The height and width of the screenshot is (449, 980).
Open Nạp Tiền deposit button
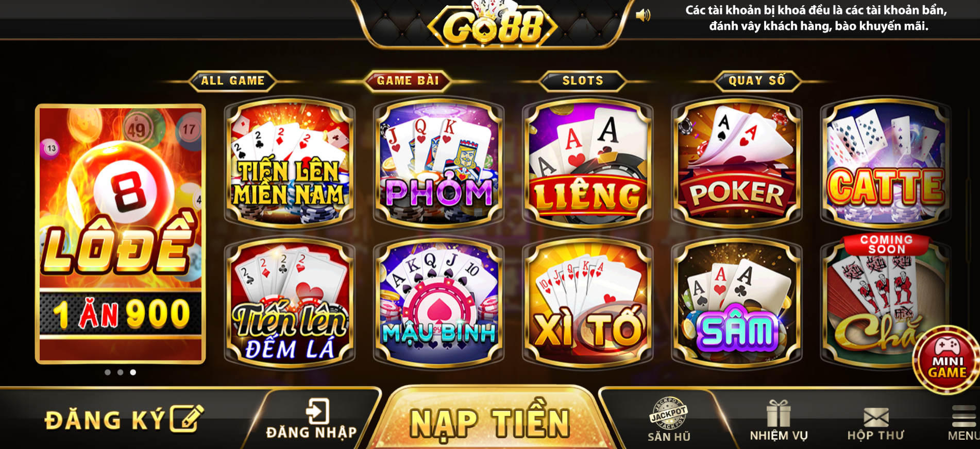pyautogui.click(x=490, y=423)
